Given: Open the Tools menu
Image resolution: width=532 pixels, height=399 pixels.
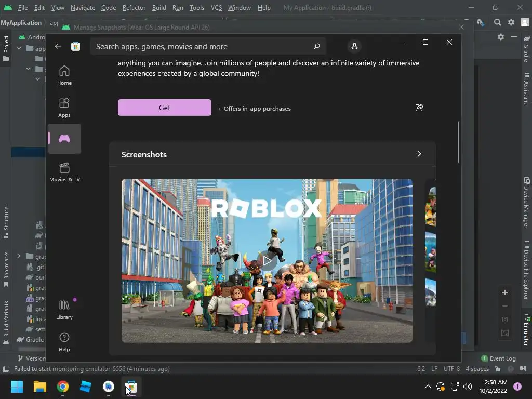Looking at the screenshot, I should (x=196, y=7).
